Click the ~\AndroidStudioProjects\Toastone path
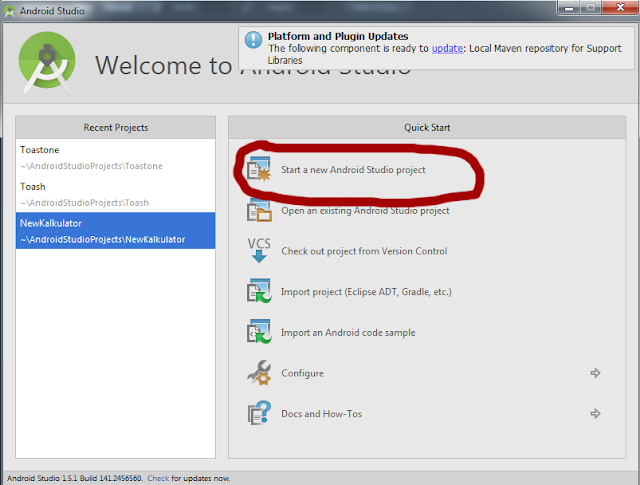The width and height of the screenshot is (640, 485). pyautogui.click(x=91, y=166)
